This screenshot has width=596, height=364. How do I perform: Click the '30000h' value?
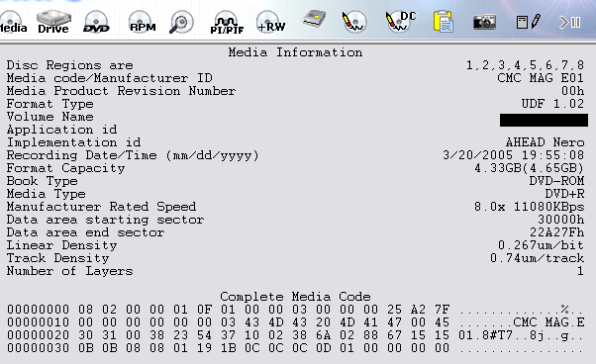tap(560, 220)
